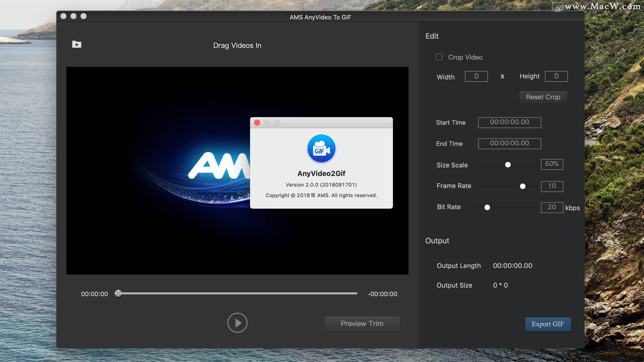Enable the Crop Video checkbox
Image resolution: width=644 pixels, height=362 pixels.
point(439,57)
